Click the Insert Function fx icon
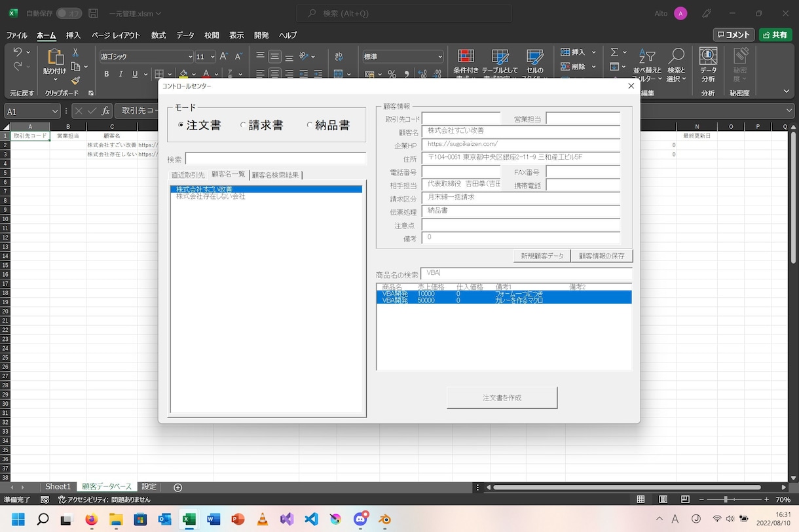Screen dimensions: 799x532 pos(106,111)
